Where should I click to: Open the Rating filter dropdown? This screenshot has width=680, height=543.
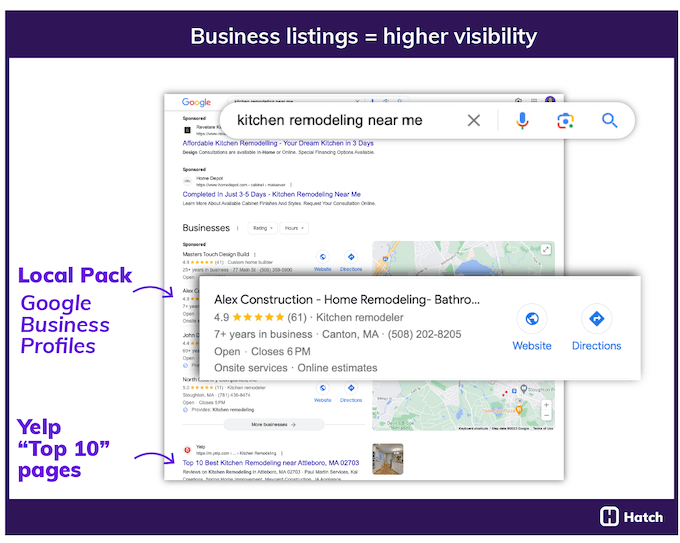click(x=262, y=228)
